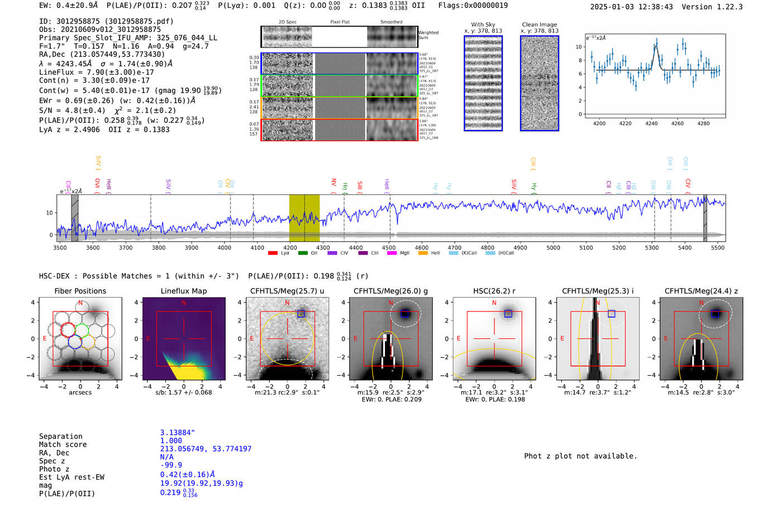This screenshot has width=782, height=532.
Task: Click the orange HeII legend swatch
Action: [423, 253]
